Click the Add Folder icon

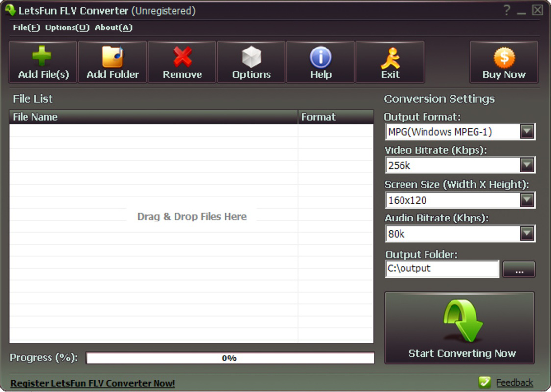112,56
